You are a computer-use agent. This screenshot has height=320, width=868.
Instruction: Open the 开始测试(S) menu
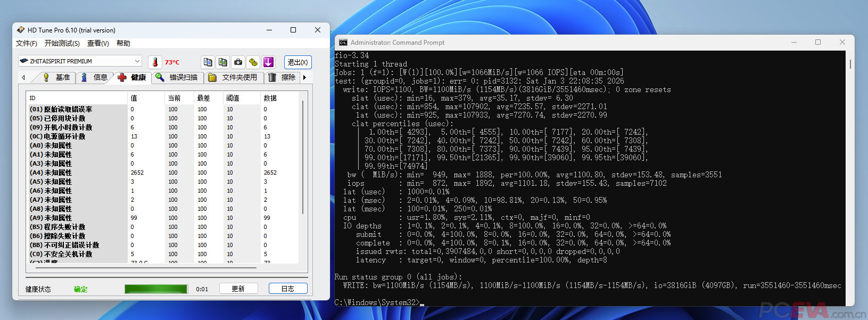[x=62, y=44]
